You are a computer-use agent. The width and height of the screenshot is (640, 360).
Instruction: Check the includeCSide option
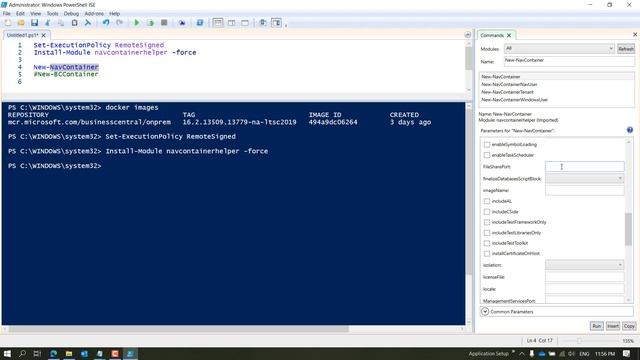[487, 212]
